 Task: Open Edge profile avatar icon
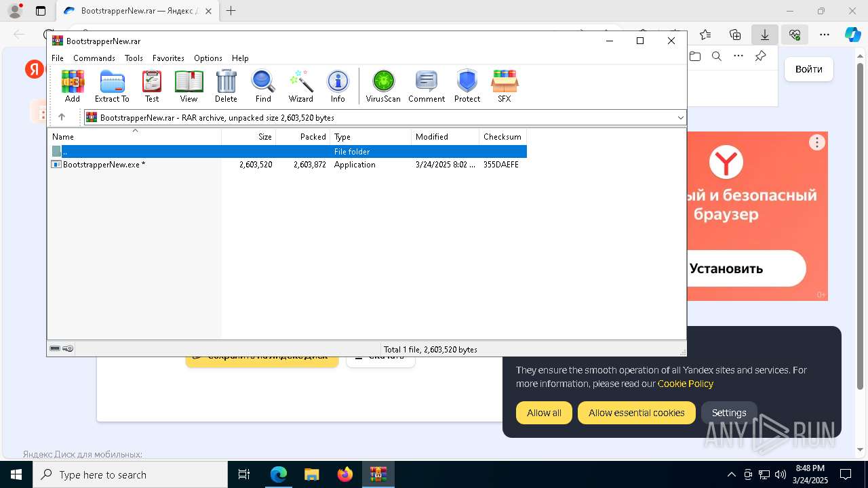(x=15, y=11)
